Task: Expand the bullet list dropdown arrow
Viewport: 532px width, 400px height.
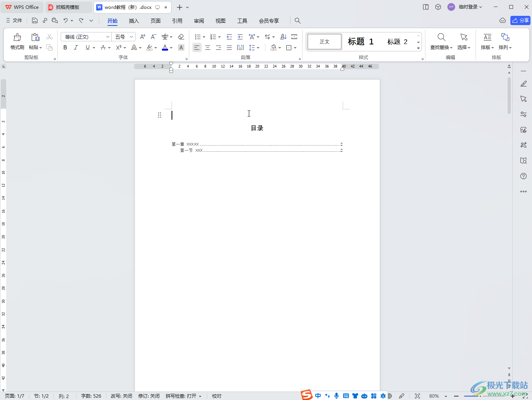Action: pyautogui.click(x=204, y=37)
